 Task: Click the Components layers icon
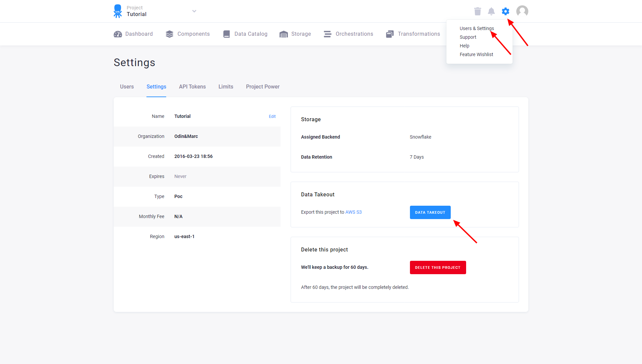click(170, 34)
